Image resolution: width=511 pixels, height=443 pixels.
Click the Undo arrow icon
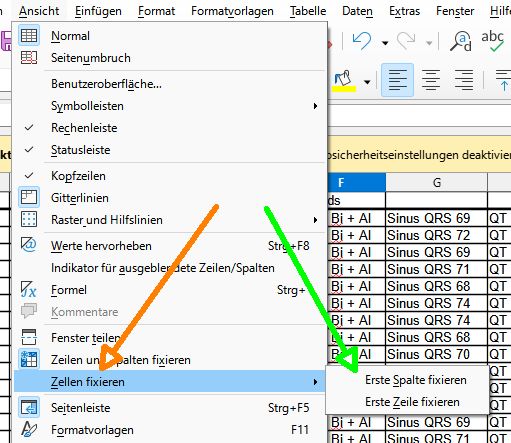362,41
